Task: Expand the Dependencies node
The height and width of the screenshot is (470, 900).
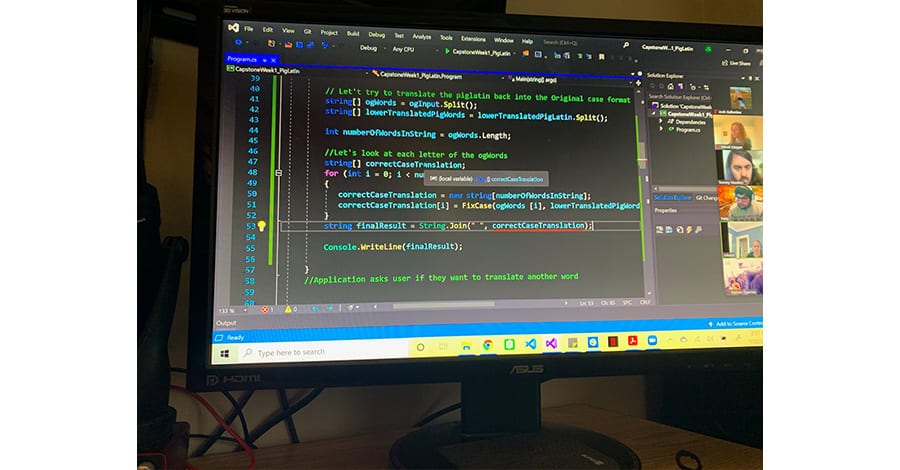Action: [x=661, y=122]
